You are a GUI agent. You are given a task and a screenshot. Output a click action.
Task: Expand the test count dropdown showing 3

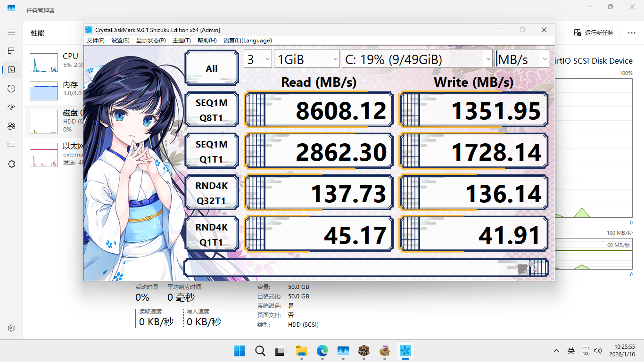point(258,59)
